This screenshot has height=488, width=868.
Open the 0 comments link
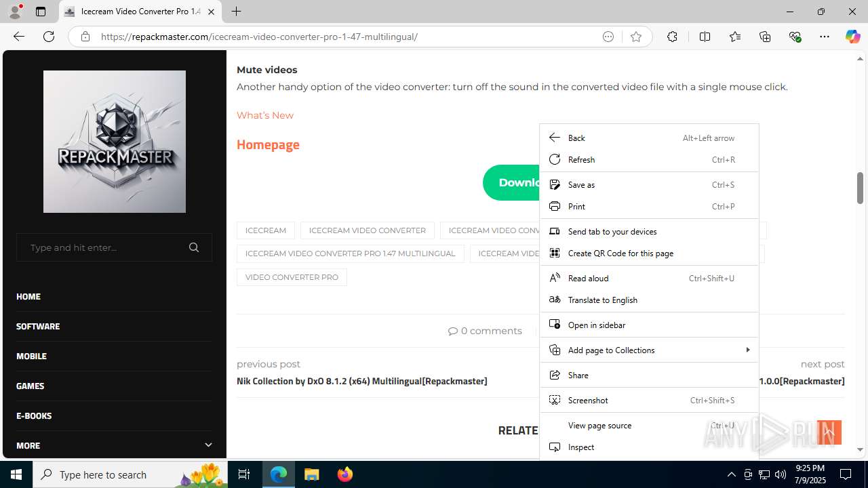(485, 331)
